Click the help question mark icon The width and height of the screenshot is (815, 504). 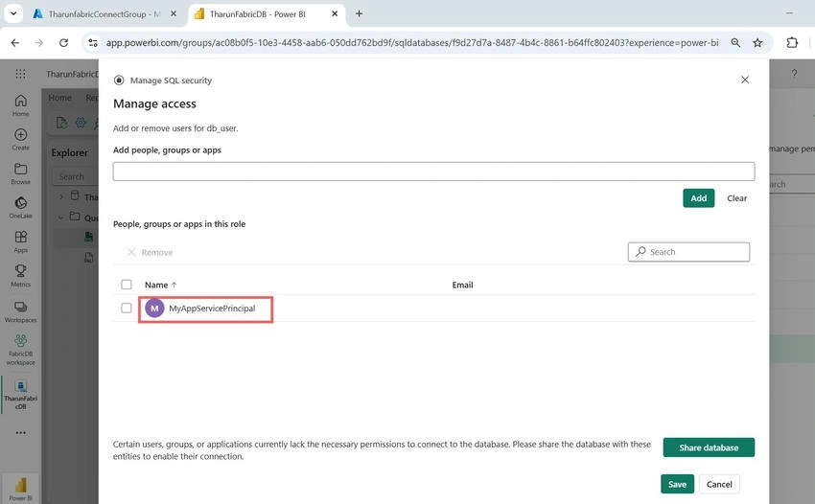(x=794, y=74)
